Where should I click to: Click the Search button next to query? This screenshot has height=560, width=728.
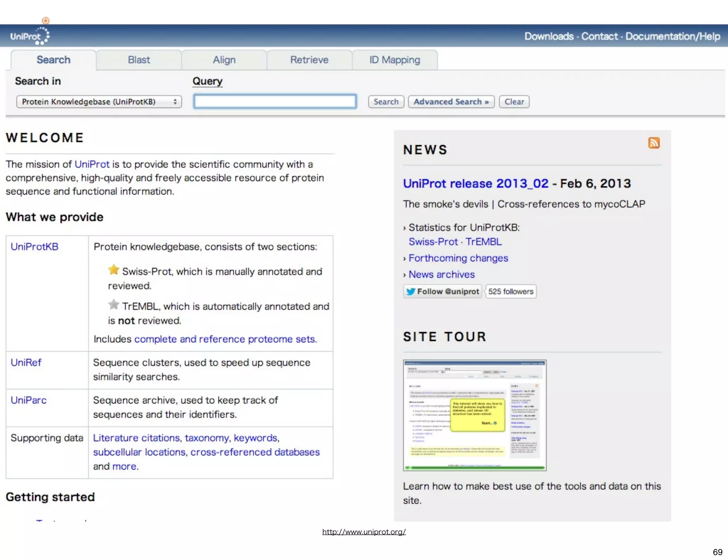[x=386, y=102]
